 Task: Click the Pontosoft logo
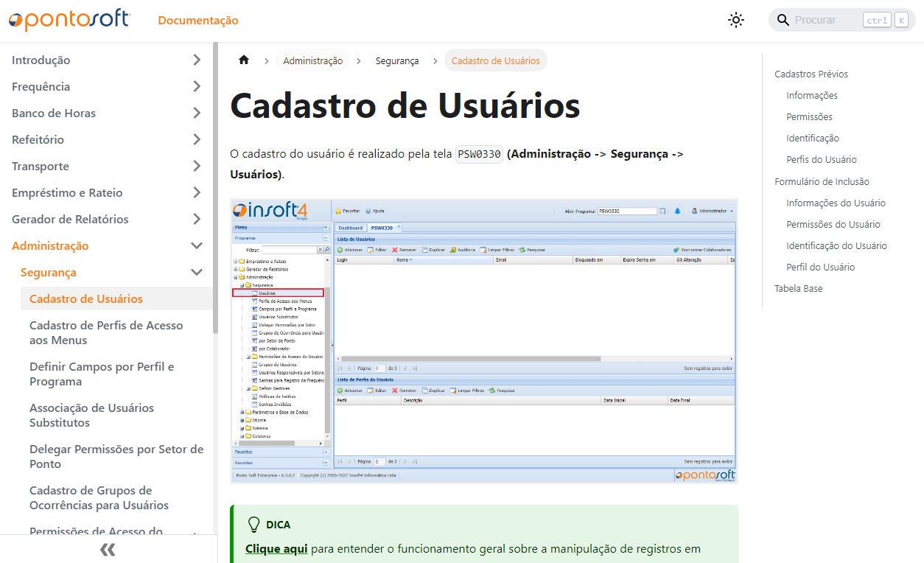click(x=69, y=20)
